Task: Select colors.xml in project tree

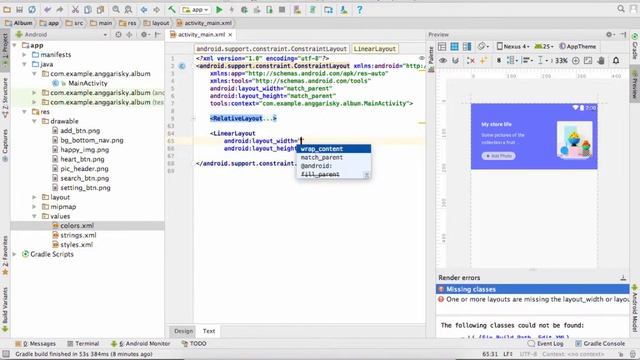Action: [x=77, y=226]
